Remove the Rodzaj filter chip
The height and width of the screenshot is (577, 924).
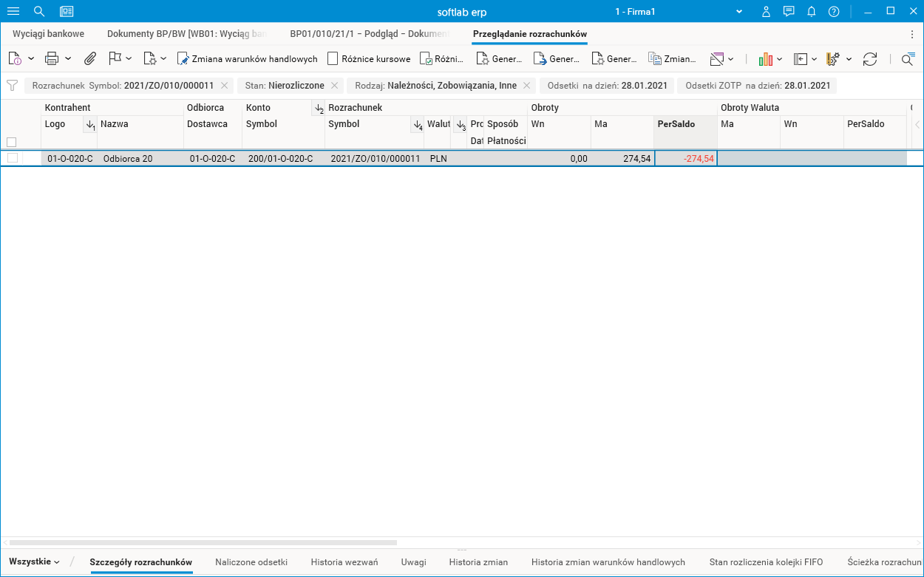(526, 86)
